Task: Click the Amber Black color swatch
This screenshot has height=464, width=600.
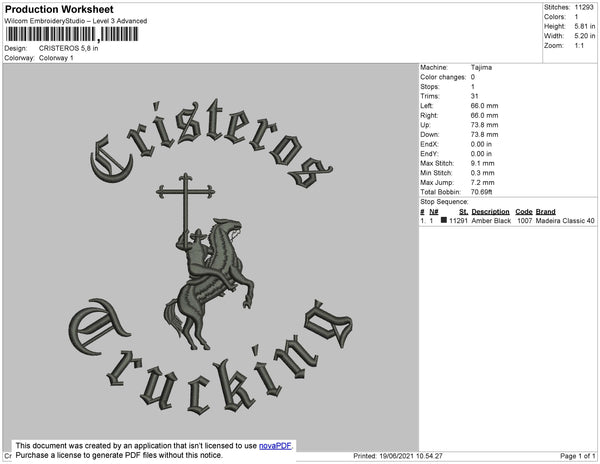Action: (443, 220)
